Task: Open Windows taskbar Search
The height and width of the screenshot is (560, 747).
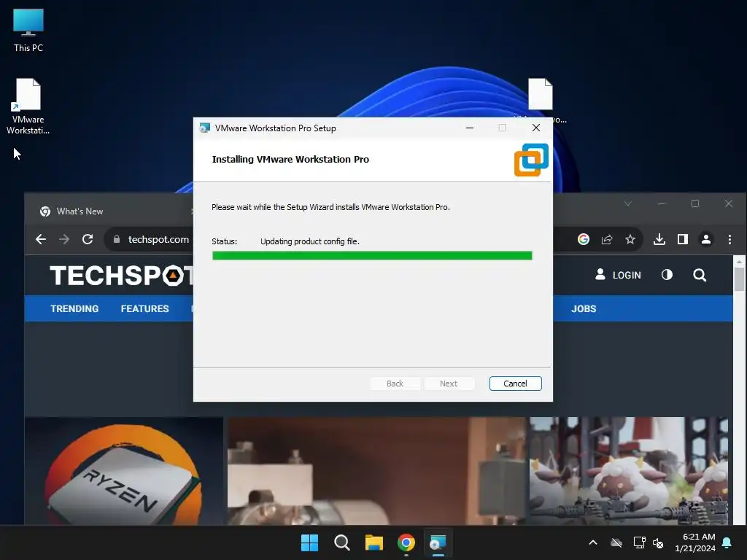Action: pos(342,542)
